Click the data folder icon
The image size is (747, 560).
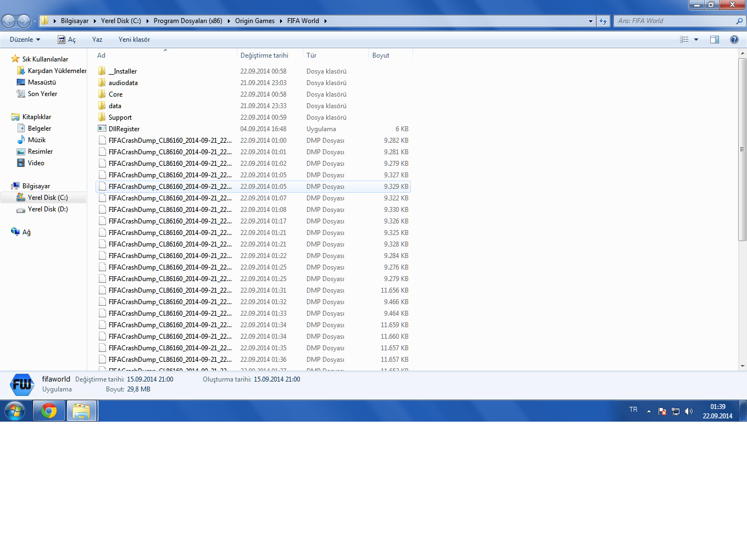[102, 106]
